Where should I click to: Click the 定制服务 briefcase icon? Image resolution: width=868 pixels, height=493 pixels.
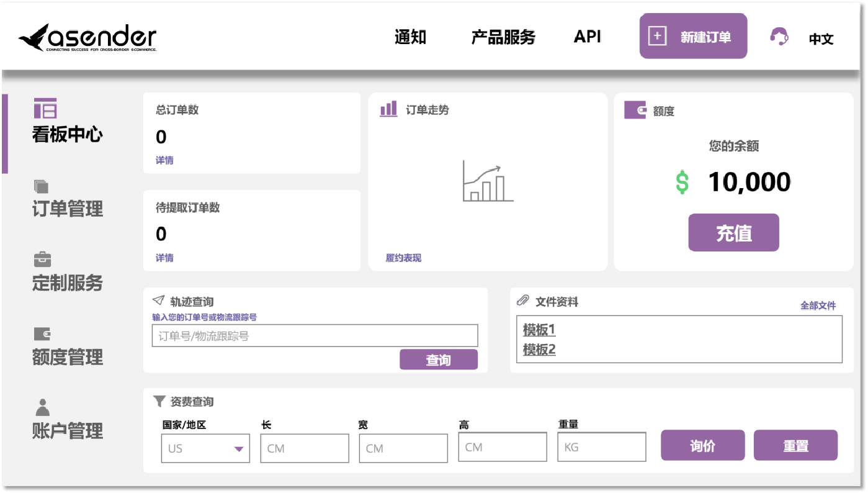pyautogui.click(x=42, y=259)
